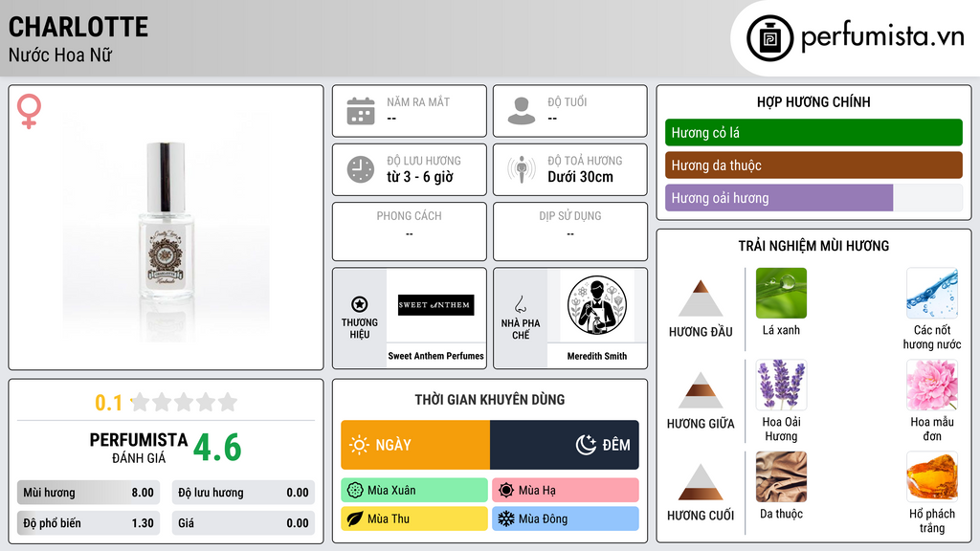Click the grey star rating icons

pyautogui.click(x=185, y=402)
